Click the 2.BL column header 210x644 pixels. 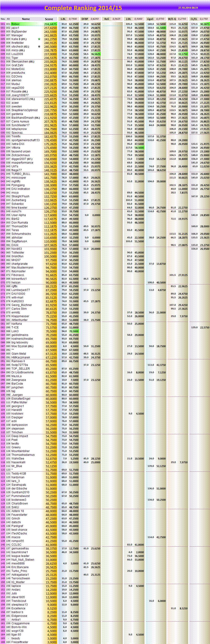128,19
